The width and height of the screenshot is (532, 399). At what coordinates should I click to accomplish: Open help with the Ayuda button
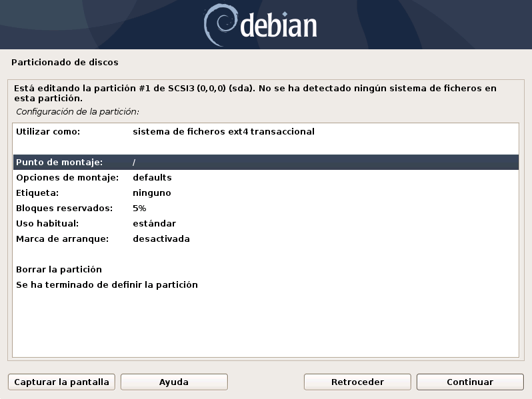(x=174, y=382)
